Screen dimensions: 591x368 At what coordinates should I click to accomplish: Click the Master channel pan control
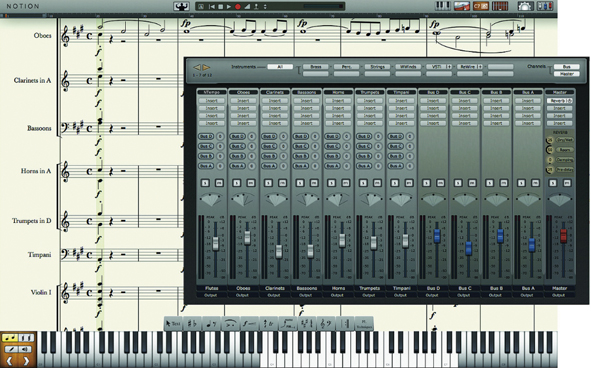coord(560,200)
